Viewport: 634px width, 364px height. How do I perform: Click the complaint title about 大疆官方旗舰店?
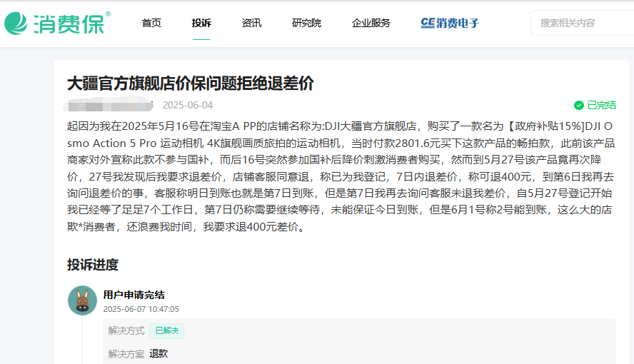pos(190,83)
